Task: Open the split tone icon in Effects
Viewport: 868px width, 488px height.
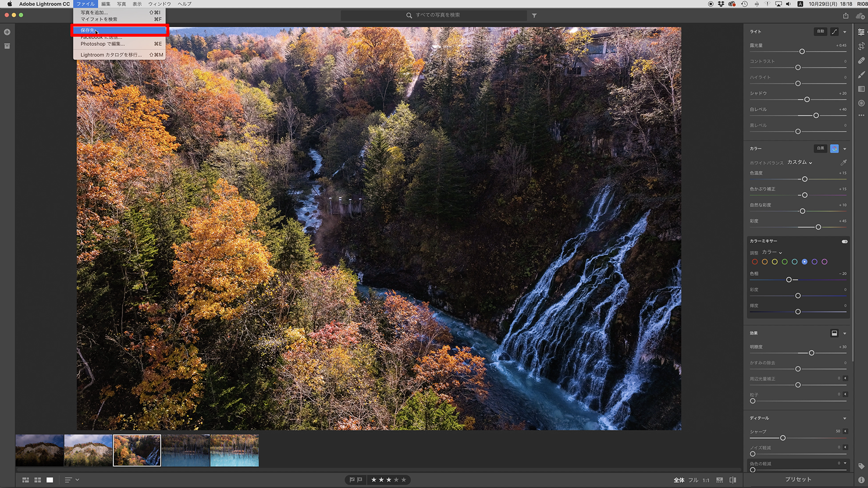Action: (x=834, y=333)
